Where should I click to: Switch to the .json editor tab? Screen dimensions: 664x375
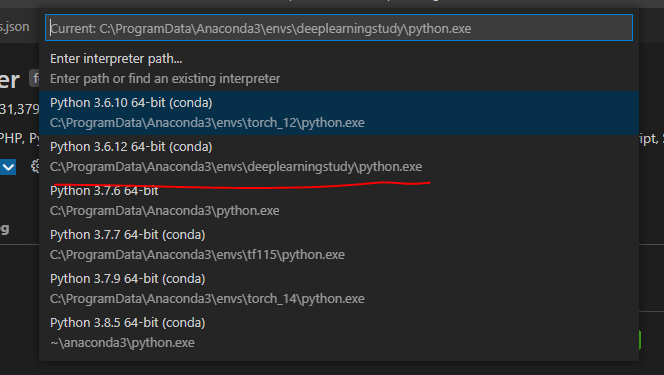[15, 27]
